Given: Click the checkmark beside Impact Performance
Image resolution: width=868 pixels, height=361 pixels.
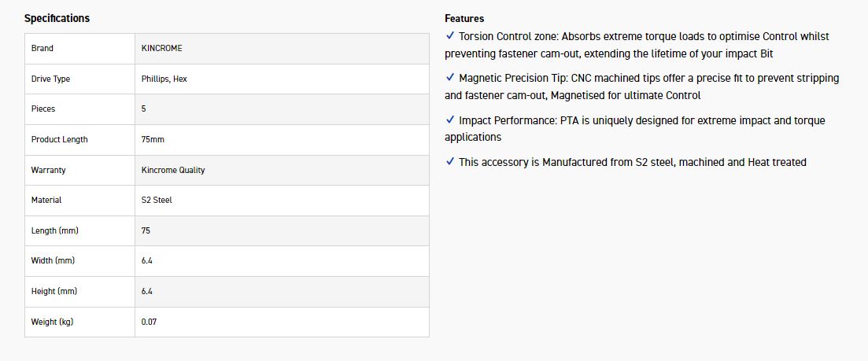Looking at the screenshot, I should tap(449, 120).
